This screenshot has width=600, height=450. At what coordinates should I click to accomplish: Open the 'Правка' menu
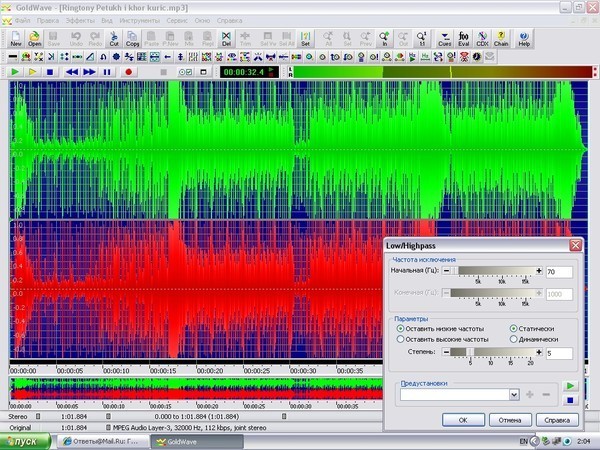pyautogui.click(x=48, y=21)
